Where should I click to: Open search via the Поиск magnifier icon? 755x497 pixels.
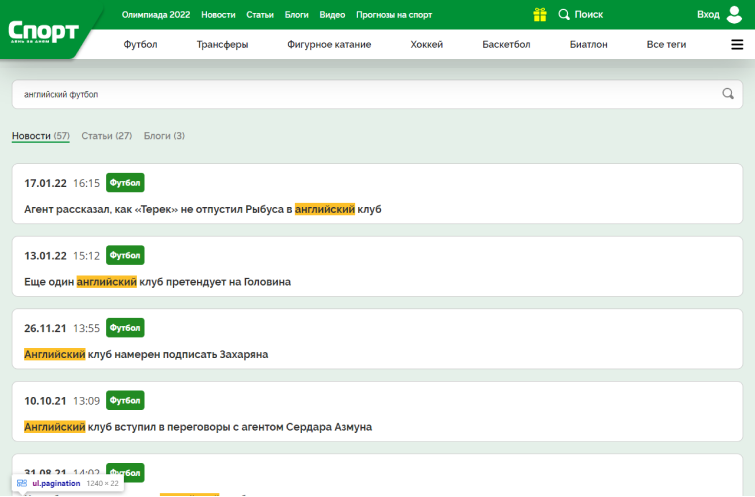pos(565,15)
